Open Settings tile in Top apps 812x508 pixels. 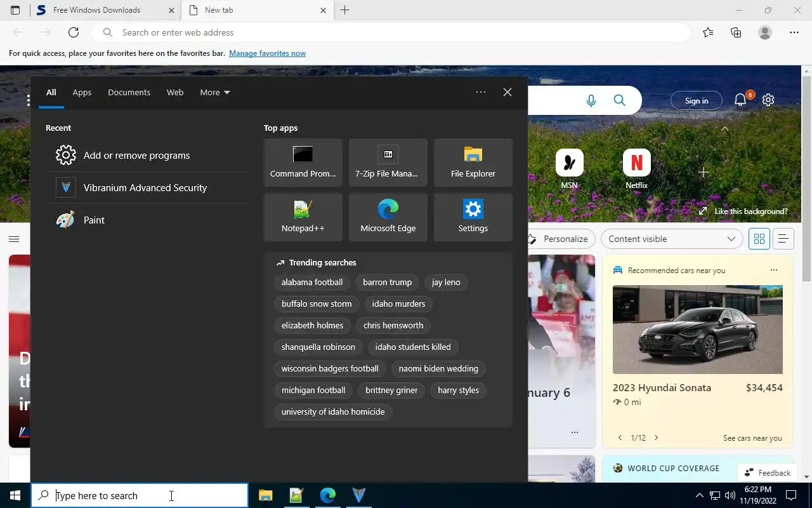click(x=473, y=217)
